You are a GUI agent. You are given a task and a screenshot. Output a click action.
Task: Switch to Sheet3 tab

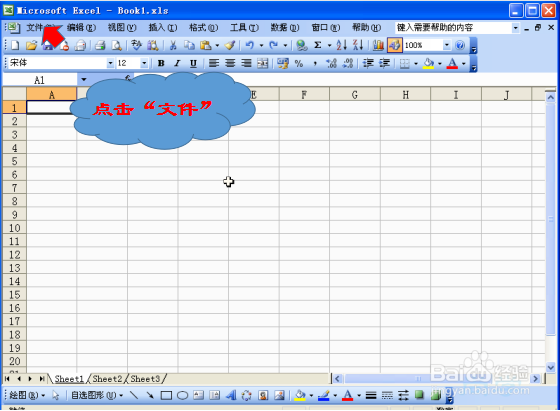point(145,379)
